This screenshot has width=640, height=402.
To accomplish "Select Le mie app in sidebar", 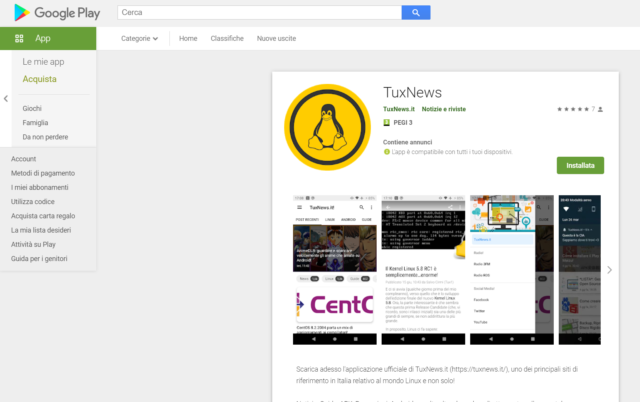I will point(43,62).
